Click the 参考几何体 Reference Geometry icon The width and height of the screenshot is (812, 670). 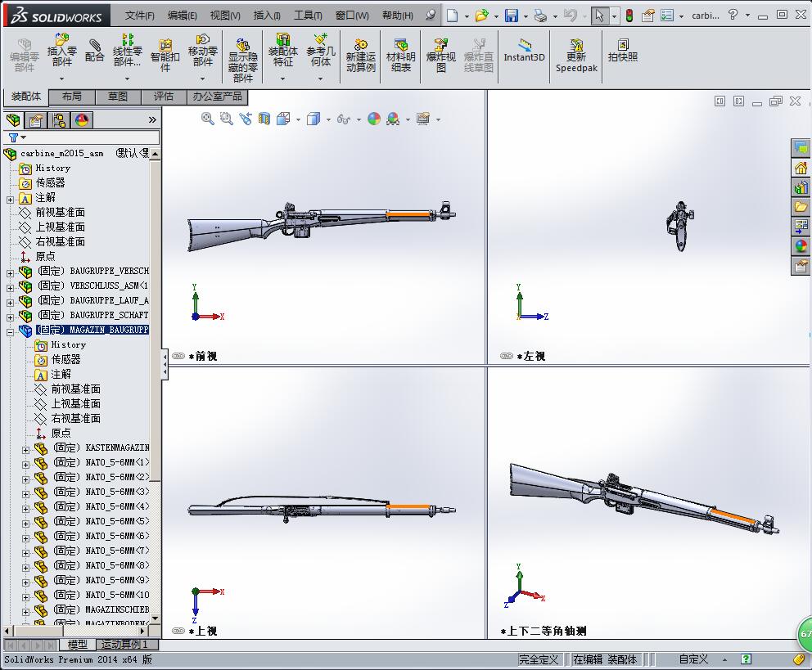pos(321,50)
